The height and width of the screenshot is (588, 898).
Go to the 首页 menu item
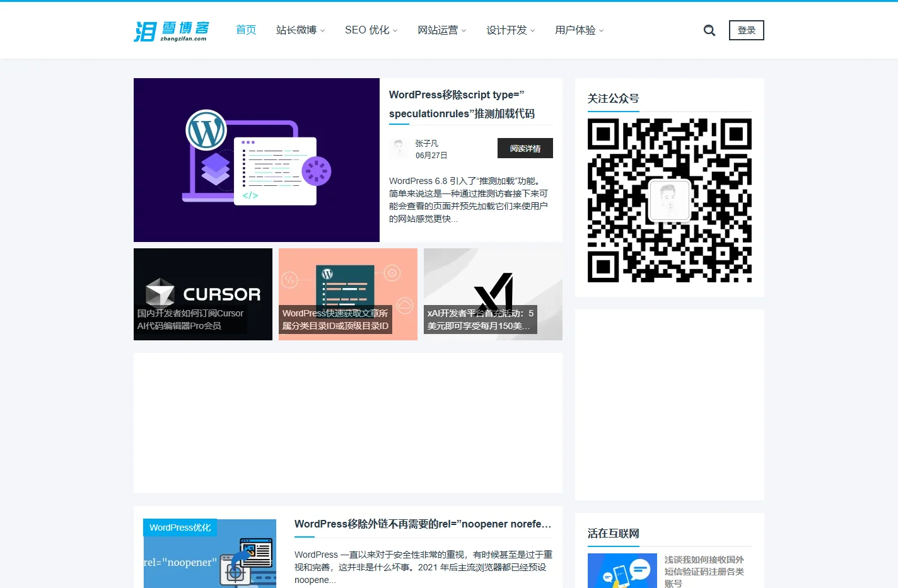pos(246,30)
